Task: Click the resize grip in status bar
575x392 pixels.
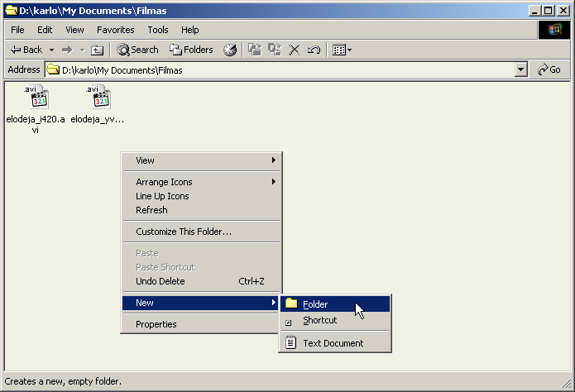Action: [x=567, y=383]
